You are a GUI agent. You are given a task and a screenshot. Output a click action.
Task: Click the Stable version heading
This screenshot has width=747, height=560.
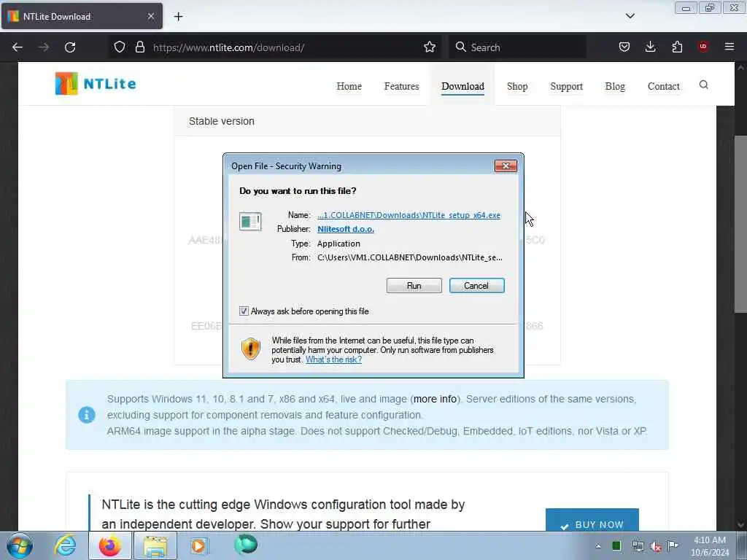(222, 122)
